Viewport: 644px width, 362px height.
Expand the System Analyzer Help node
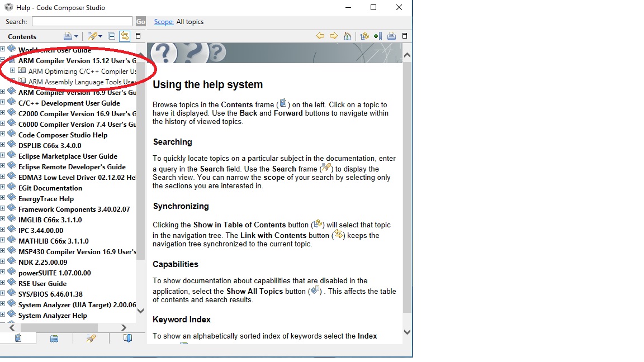[x=2, y=315]
